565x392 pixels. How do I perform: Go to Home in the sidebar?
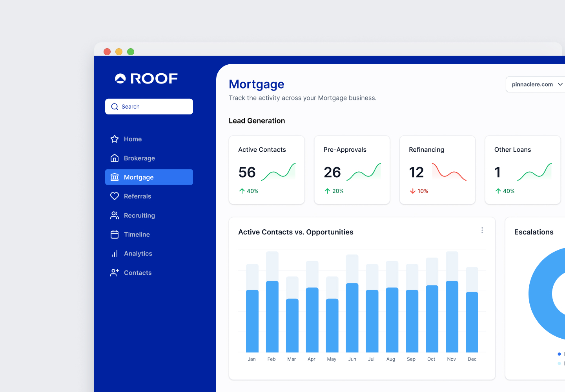pyautogui.click(x=149, y=139)
